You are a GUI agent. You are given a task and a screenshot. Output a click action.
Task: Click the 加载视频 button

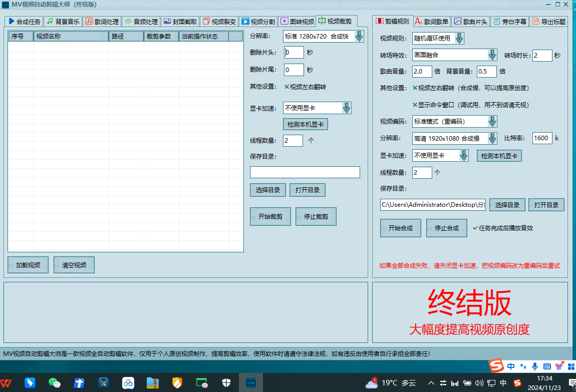(28, 264)
